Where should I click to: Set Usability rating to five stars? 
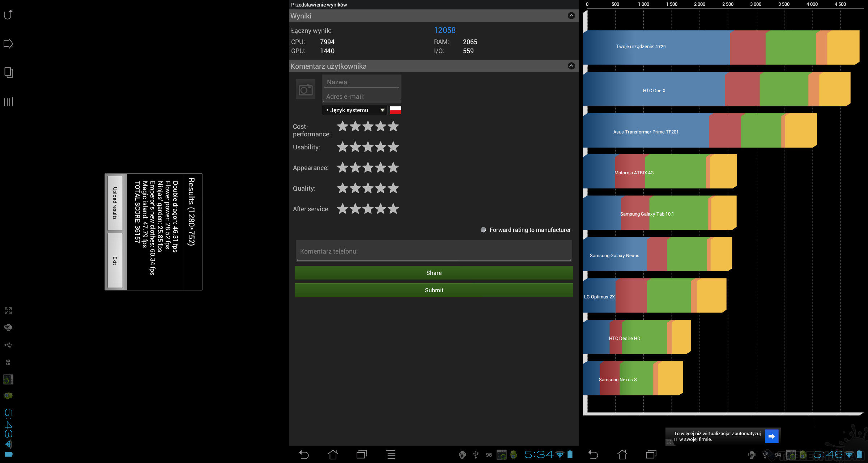393,147
